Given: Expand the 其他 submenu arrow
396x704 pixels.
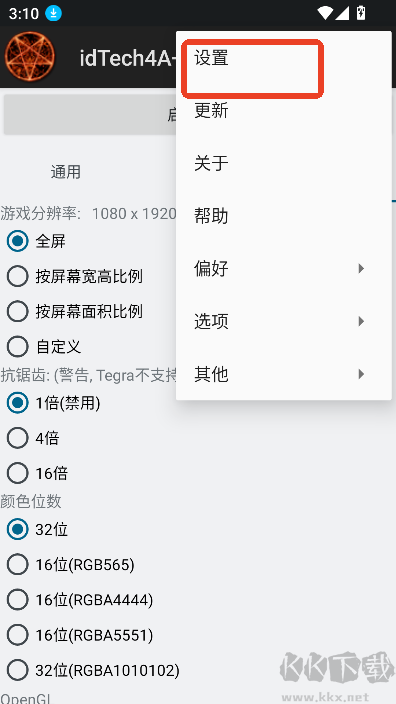Looking at the screenshot, I should coord(361,374).
